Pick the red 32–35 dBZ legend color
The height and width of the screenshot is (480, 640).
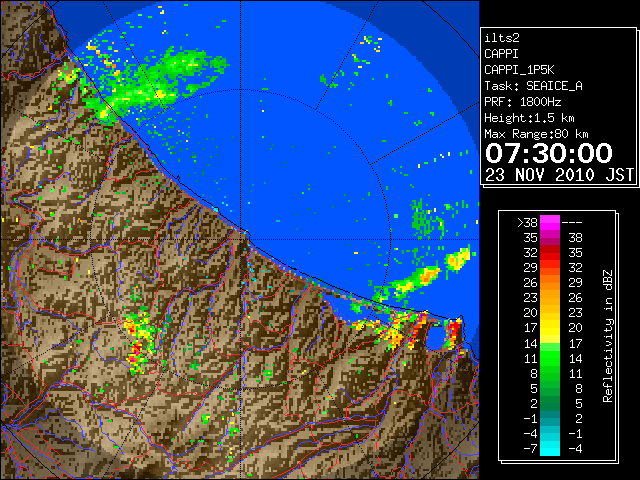[x=550, y=253]
